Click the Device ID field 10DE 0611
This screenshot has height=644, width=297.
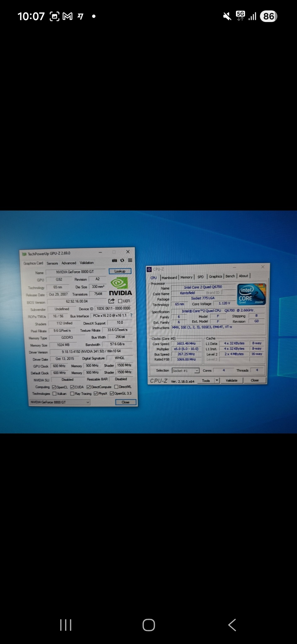click(113, 308)
